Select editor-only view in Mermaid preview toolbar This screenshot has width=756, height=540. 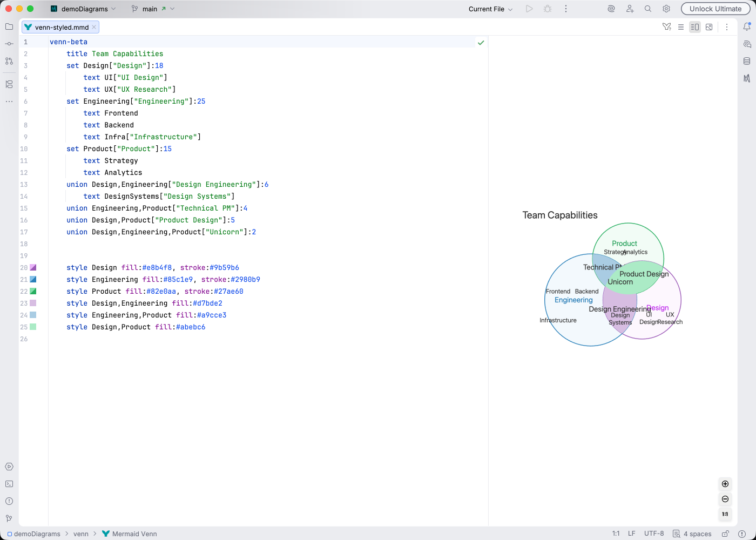681,26
